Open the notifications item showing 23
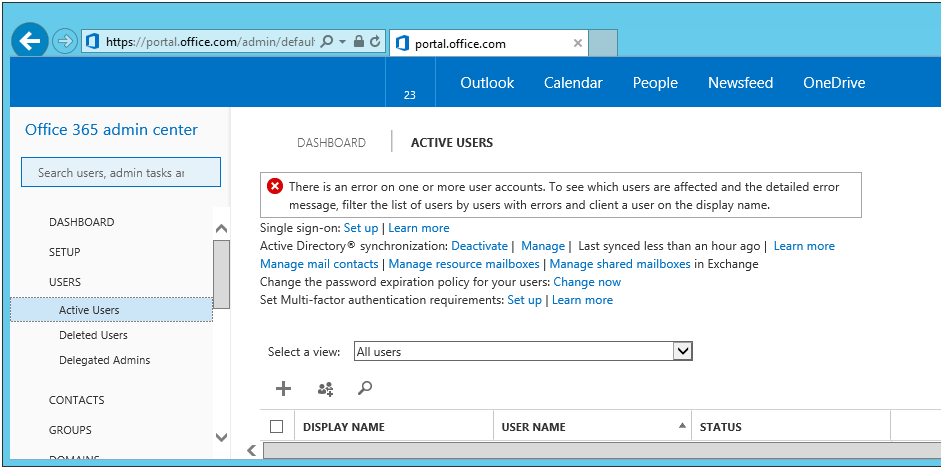Image resolution: width=941 pixels, height=469 pixels. coord(410,82)
